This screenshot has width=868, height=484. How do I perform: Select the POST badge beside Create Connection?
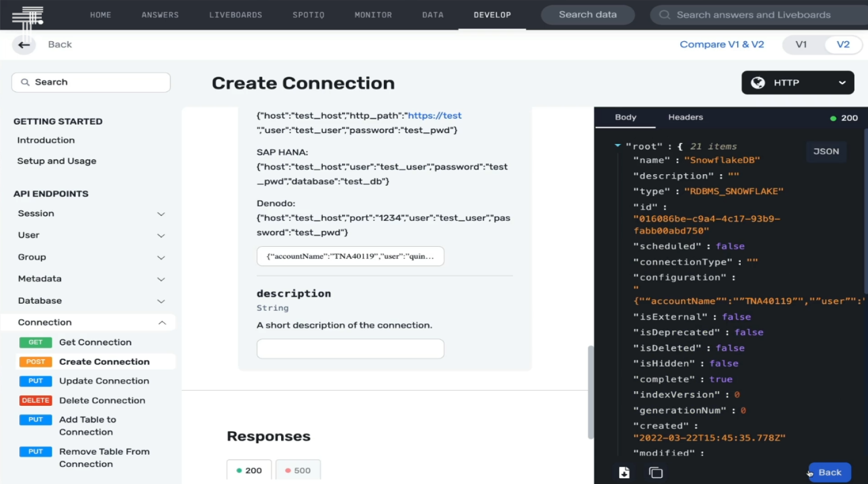click(35, 361)
